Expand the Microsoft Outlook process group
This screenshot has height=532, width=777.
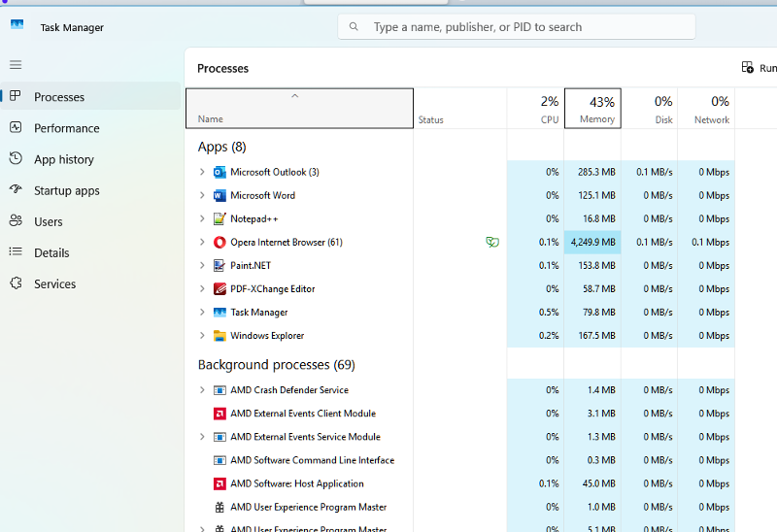pos(202,172)
